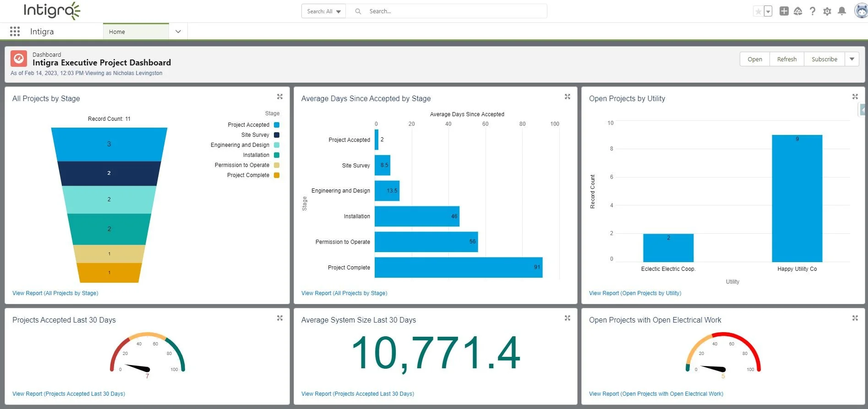Open the Help question mark icon
Screen dimensions: 868x409
pos(812,11)
